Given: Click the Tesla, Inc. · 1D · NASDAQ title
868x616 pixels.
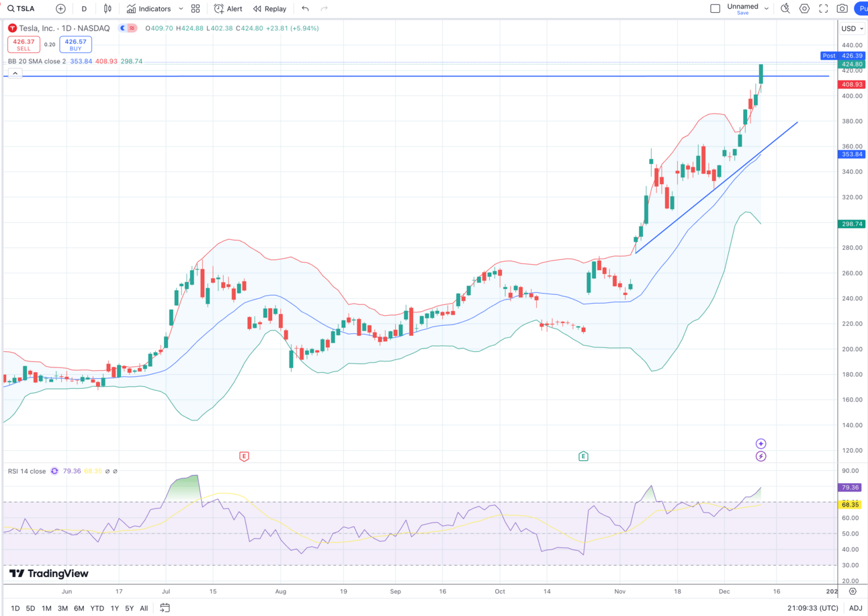Looking at the screenshot, I should pos(64,28).
